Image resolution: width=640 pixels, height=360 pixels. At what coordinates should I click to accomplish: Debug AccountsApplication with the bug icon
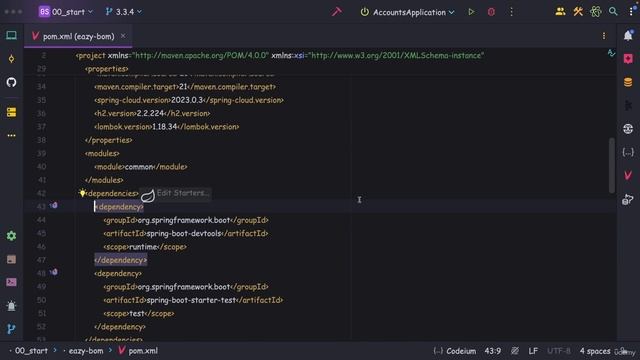point(491,12)
